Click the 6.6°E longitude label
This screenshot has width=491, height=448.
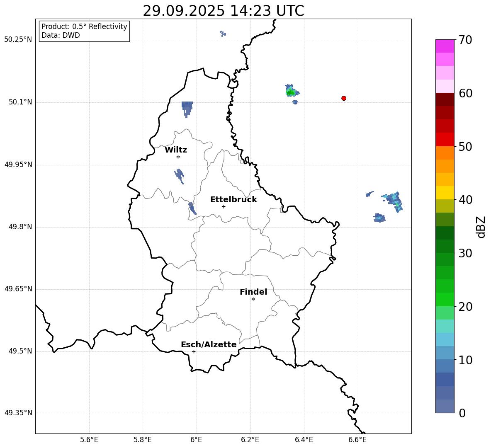(x=357, y=440)
